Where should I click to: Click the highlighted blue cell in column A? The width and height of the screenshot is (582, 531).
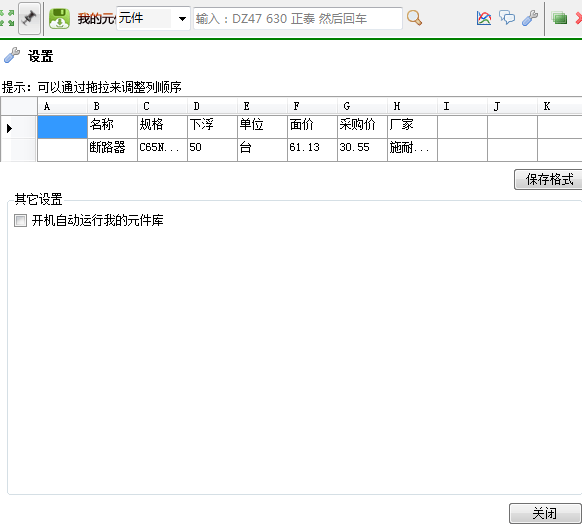(62, 127)
